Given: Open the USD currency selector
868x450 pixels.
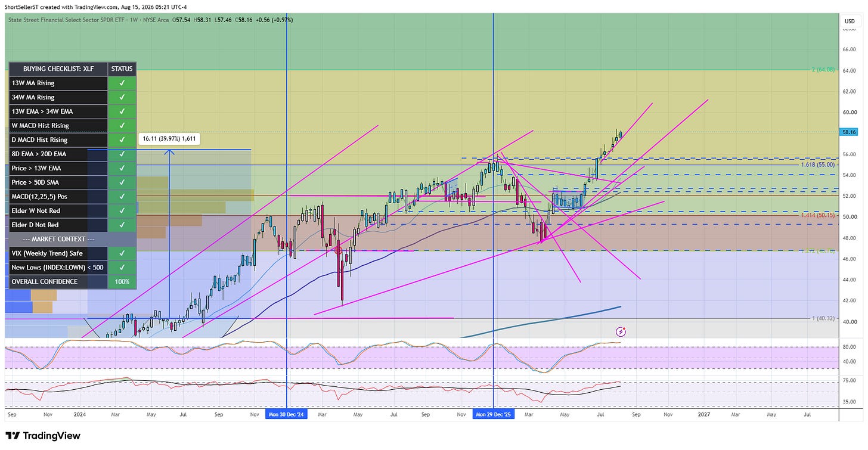Looking at the screenshot, I should pos(850,21).
